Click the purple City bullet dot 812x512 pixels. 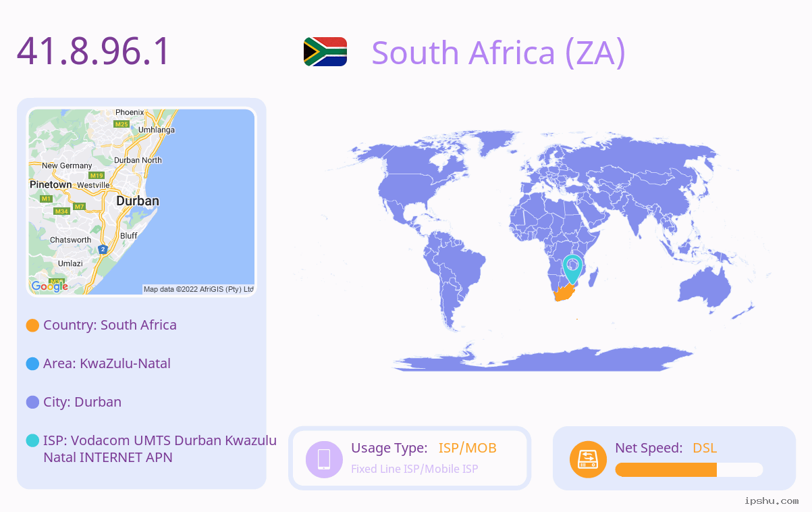[32, 403]
